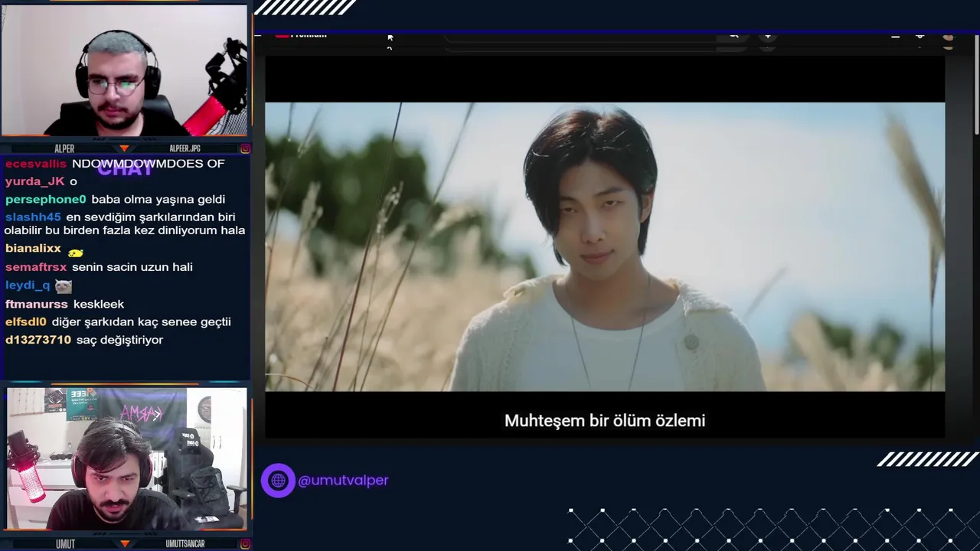This screenshot has height=551, width=980.
Task: Select chat username d13273710
Action: [x=38, y=340]
